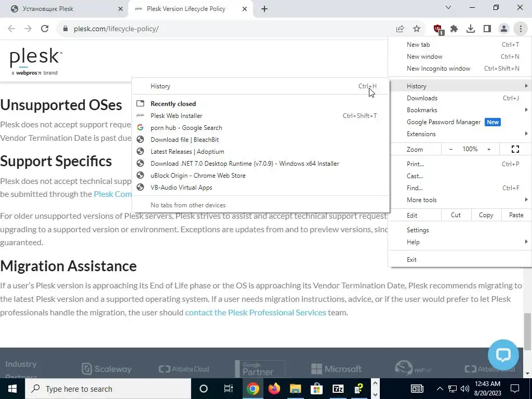Viewport: 532px width, 399px height.
Task: Open 7-Zip from the taskbar
Action: (x=338, y=389)
